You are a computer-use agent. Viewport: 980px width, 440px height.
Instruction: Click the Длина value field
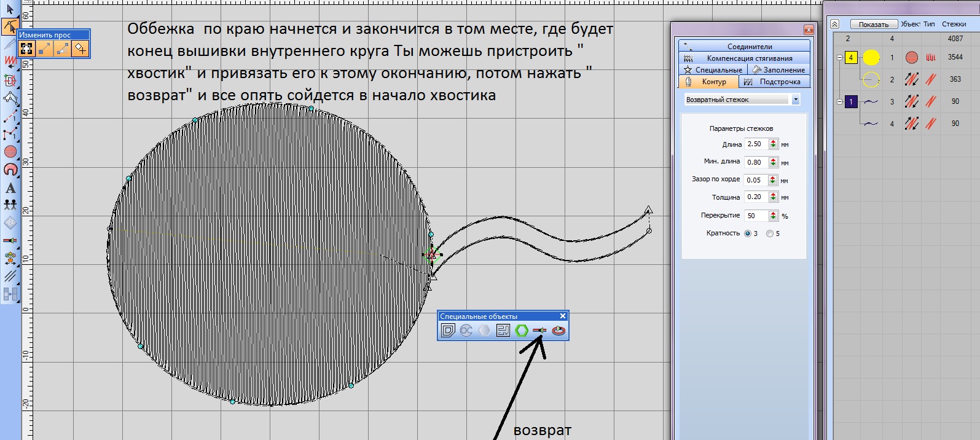tap(755, 144)
